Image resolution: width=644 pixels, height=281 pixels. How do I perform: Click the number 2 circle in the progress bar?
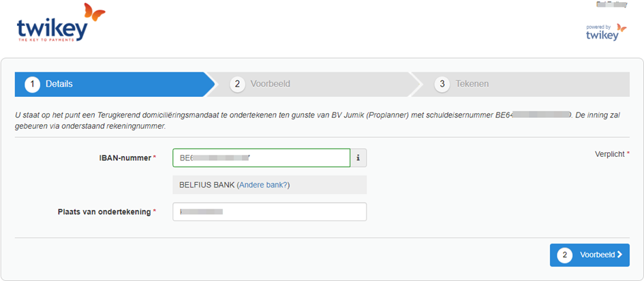pos(237,84)
